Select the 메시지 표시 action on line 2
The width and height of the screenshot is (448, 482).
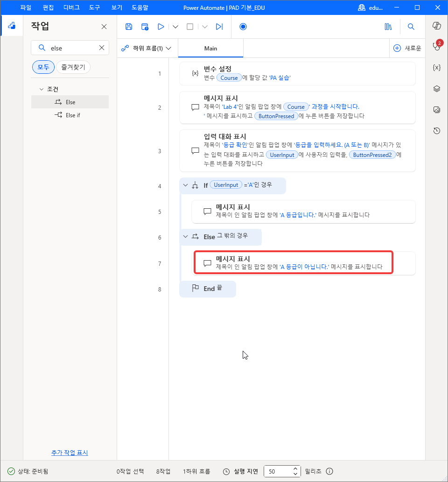coord(297,107)
